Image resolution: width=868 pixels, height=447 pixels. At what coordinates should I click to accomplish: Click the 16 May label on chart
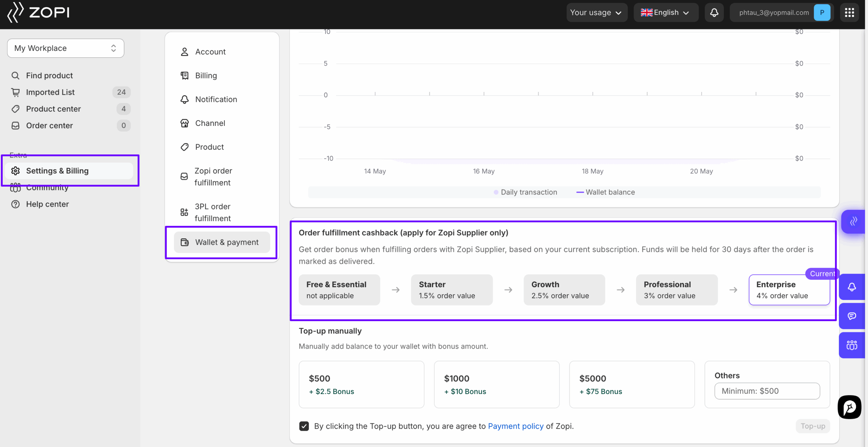pos(484,171)
